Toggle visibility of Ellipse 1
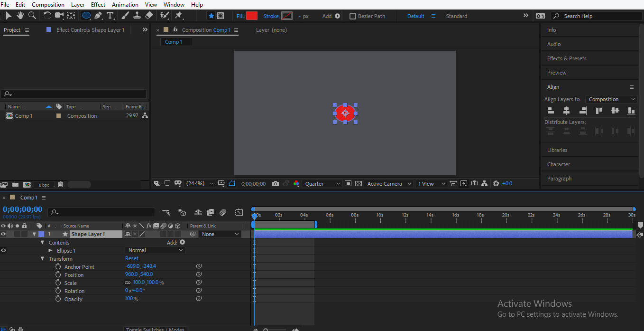644x331 pixels. point(3,250)
